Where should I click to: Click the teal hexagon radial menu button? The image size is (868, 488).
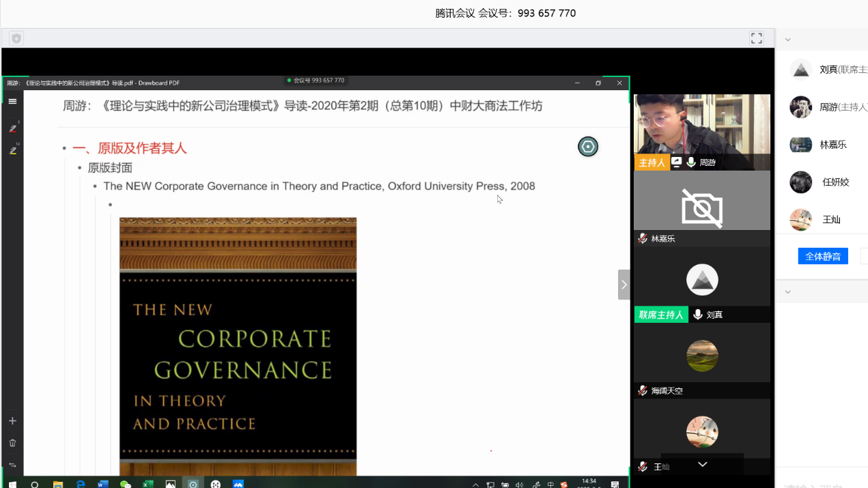(587, 147)
